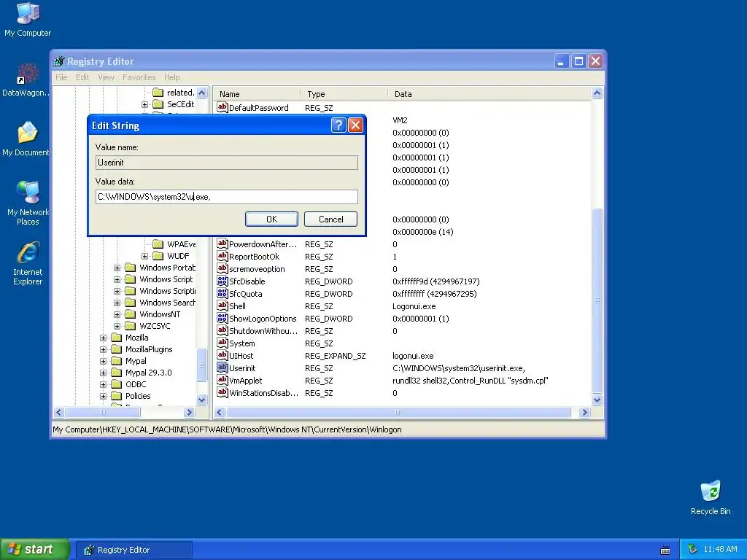
Task: Open My Documents desktop icon
Action: pos(26,139)
